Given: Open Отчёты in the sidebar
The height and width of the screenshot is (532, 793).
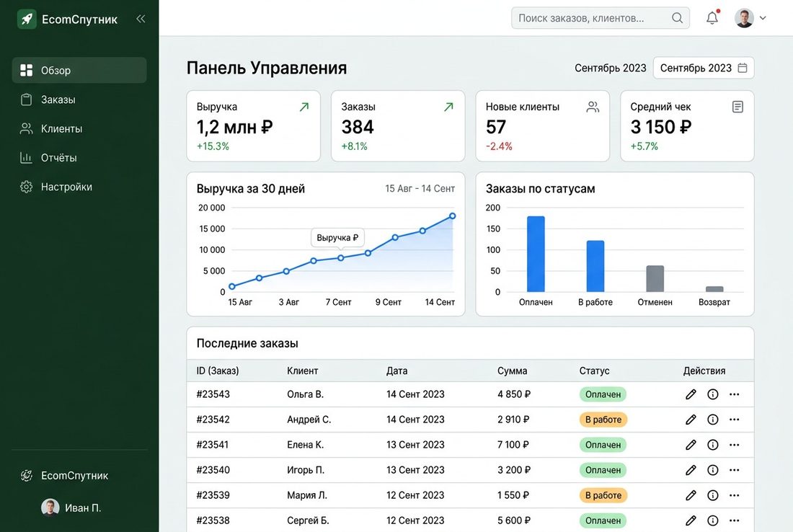Looking at the screenshot, I should [79, 158].
